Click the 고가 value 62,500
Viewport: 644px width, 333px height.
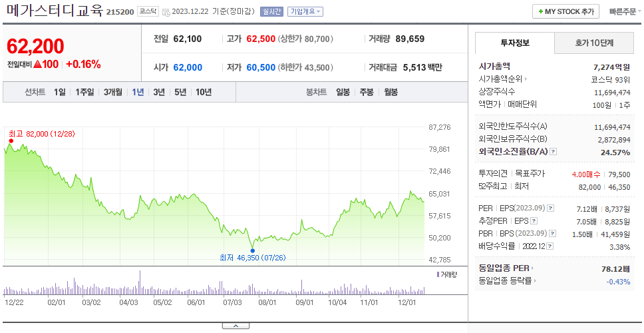[261, 39]
